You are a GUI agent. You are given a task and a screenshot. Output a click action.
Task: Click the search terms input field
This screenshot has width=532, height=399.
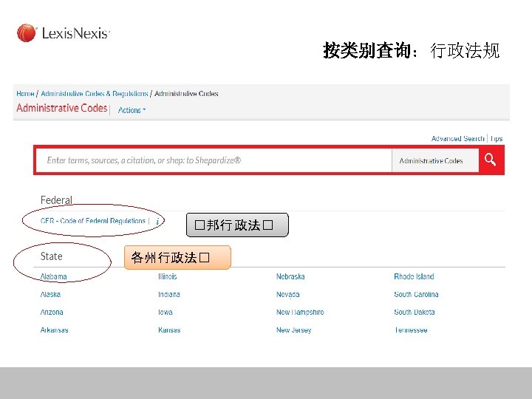coord(214,160)
